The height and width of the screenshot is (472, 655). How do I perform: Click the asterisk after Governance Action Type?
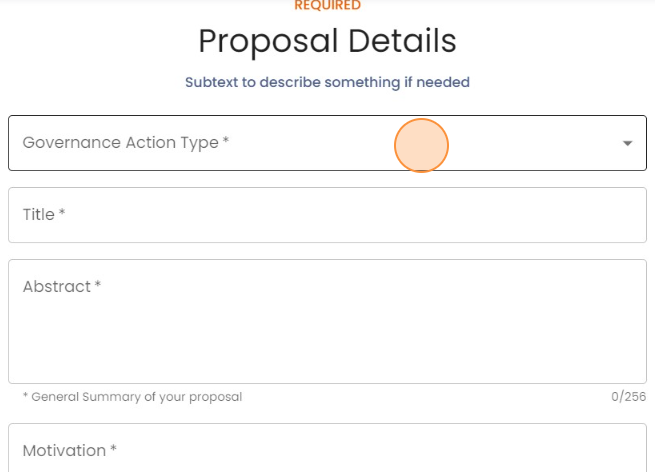226,143
